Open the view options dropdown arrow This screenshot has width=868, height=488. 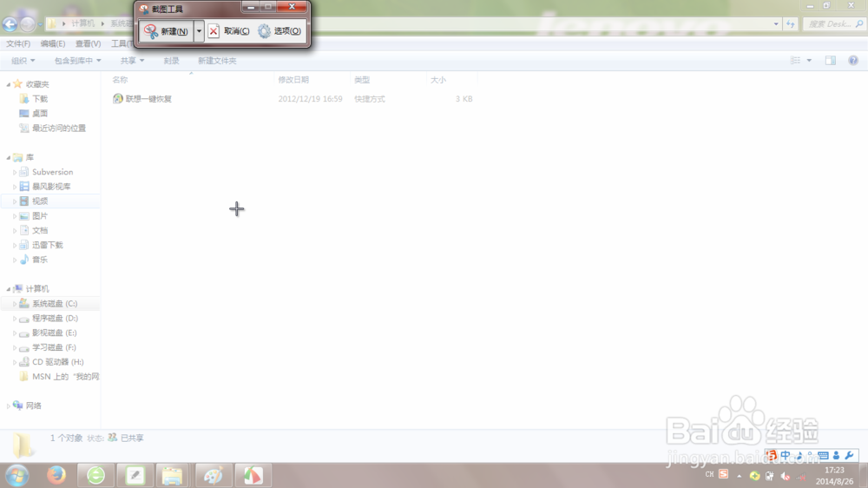(809, 61)
